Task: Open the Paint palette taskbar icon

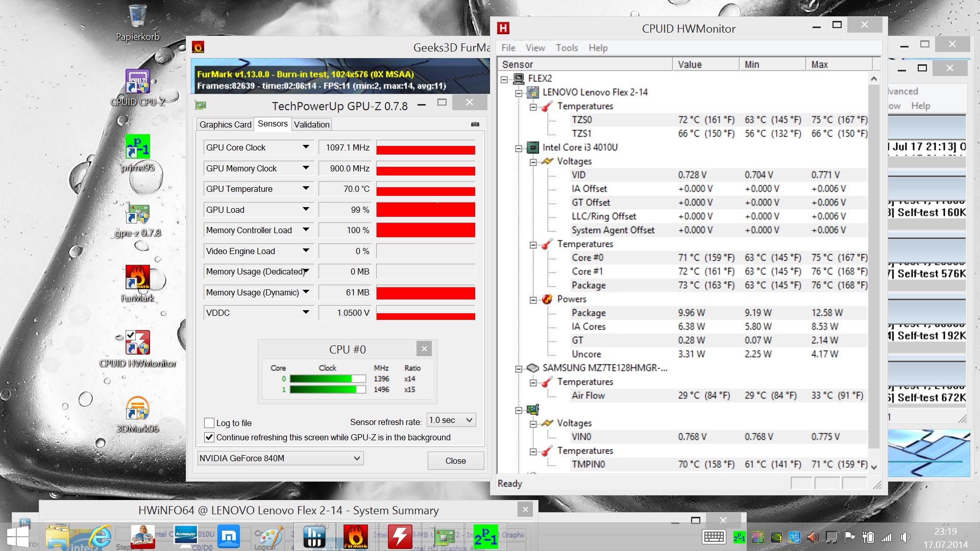Action: tap(271, 537)
